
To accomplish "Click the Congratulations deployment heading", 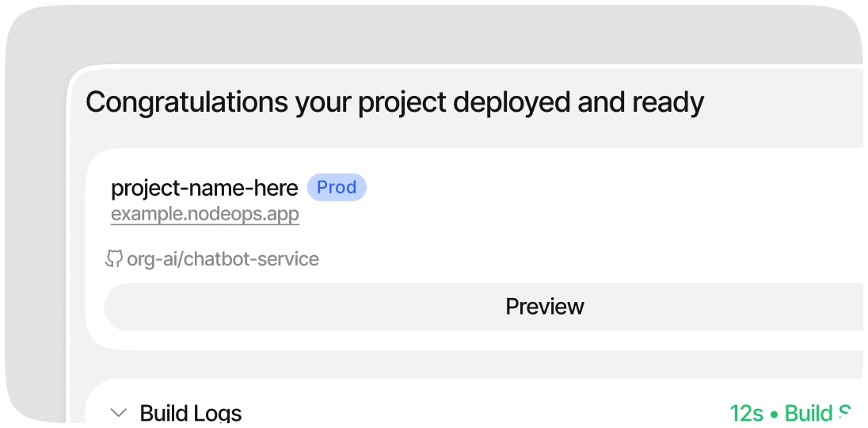I will click(x=394, y=102).
